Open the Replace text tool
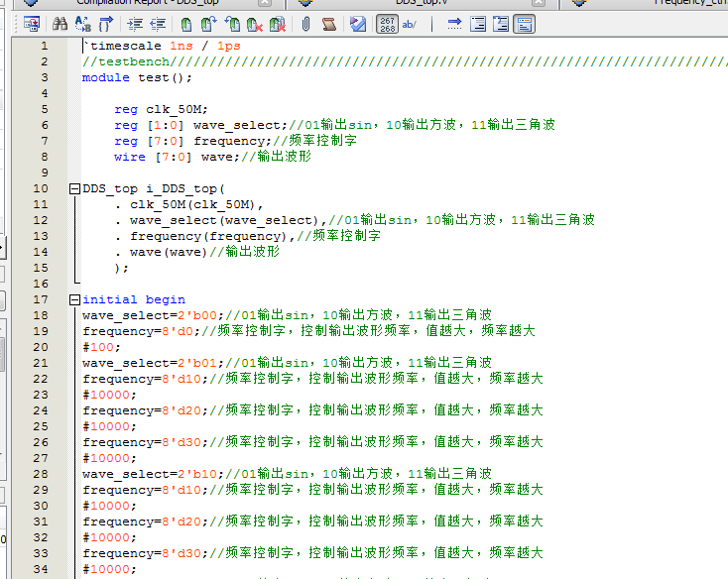Screen dimensions: 728x579 click(83, 24)
